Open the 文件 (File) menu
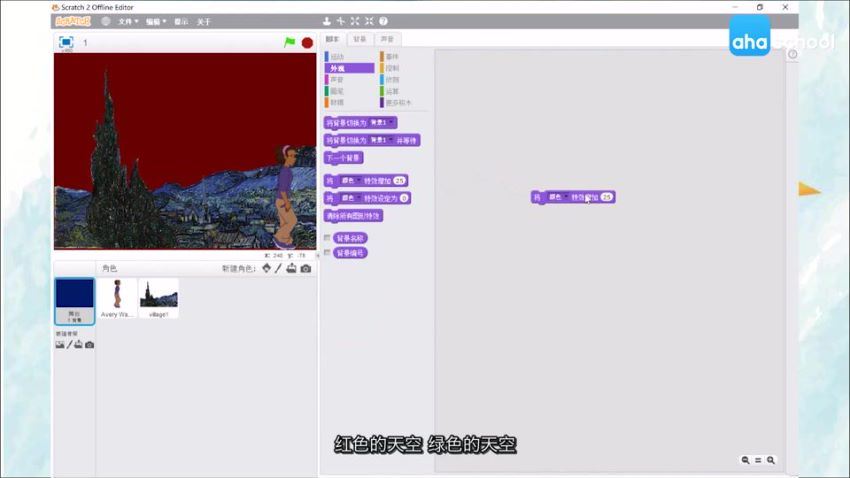 128,22
